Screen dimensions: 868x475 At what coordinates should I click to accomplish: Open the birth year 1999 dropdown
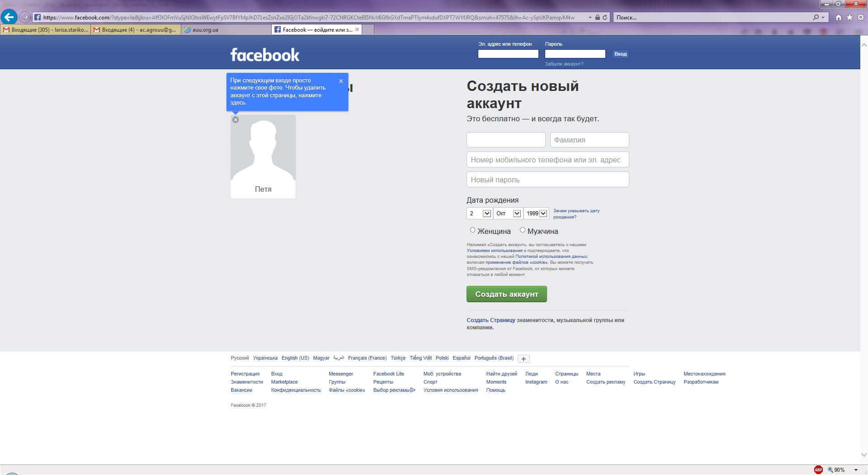click(536, 213)
